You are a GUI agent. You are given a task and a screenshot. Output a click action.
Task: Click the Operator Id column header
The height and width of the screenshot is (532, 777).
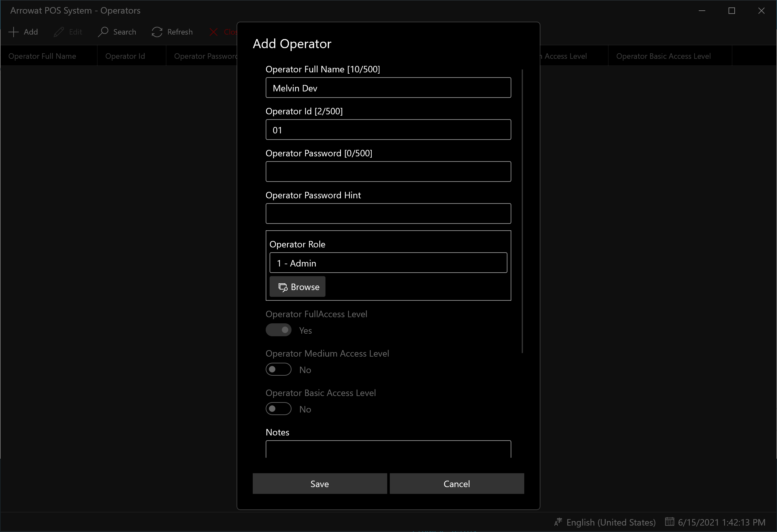point(125,56)
